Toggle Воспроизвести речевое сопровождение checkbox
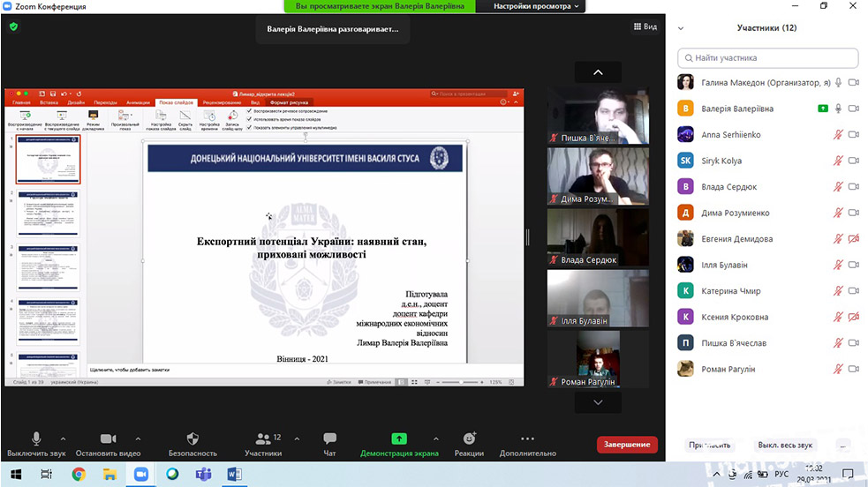The width and height of the screenshot is (868, 487). tap(249, 111)
